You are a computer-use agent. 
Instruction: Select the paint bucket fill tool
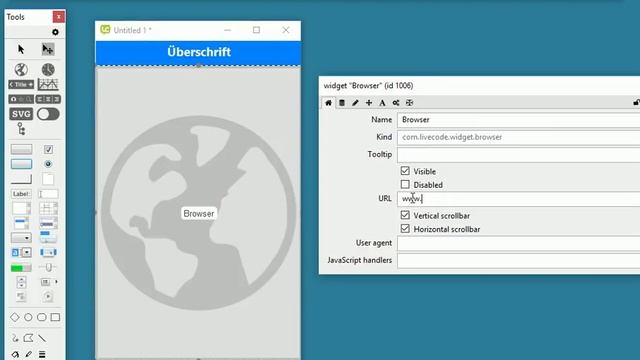15,354
